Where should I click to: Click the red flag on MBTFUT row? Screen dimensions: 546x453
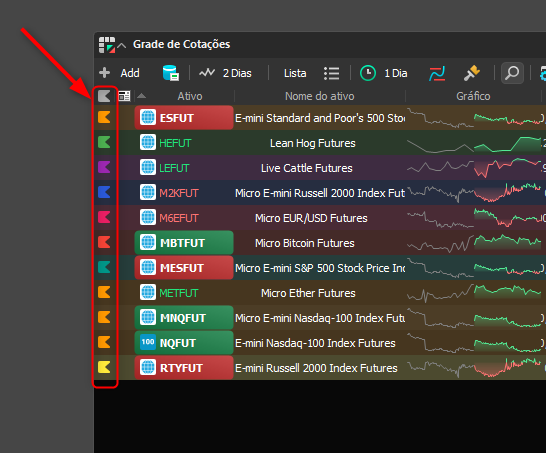[x=104, y=242]
